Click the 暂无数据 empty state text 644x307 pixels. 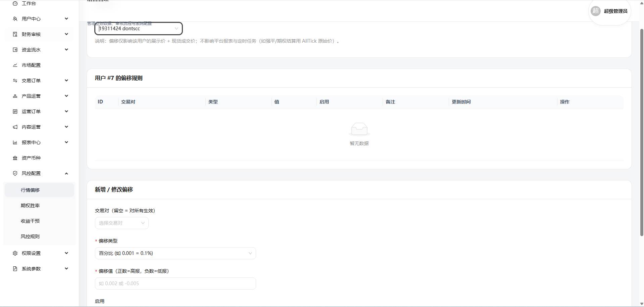(x=359, y=143)
